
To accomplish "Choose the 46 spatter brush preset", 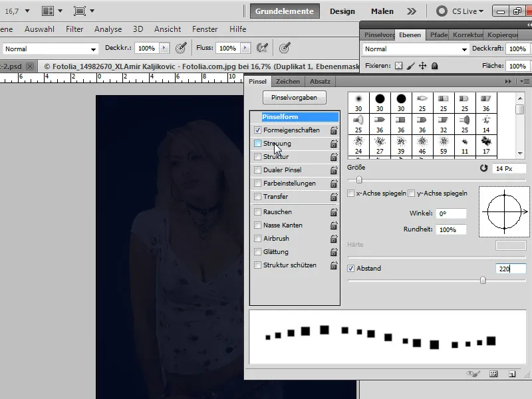I will (x=422, y=146).
